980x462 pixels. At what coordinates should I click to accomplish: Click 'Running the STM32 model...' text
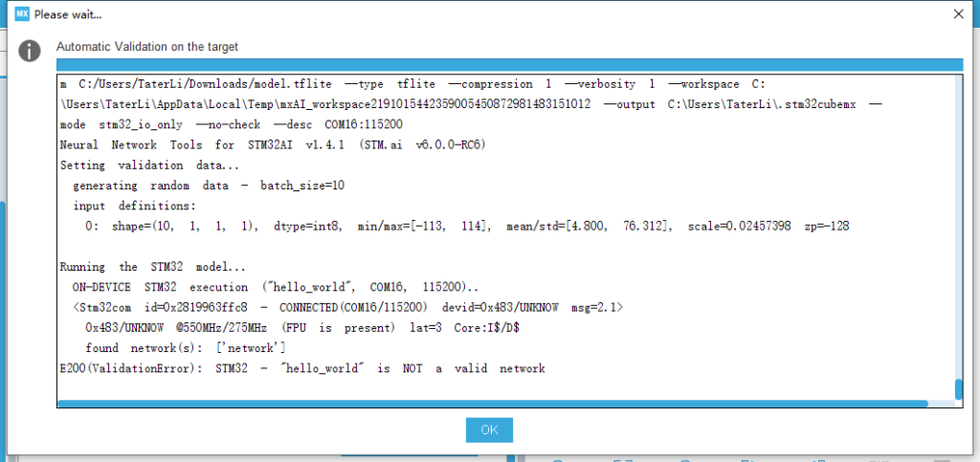pyautogui.click(x=153, y=267)
